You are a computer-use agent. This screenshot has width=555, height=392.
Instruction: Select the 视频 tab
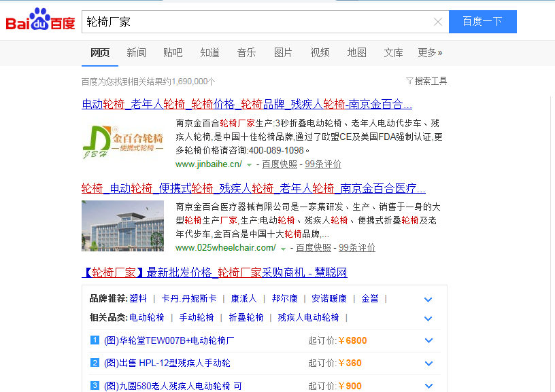[320, 53]
